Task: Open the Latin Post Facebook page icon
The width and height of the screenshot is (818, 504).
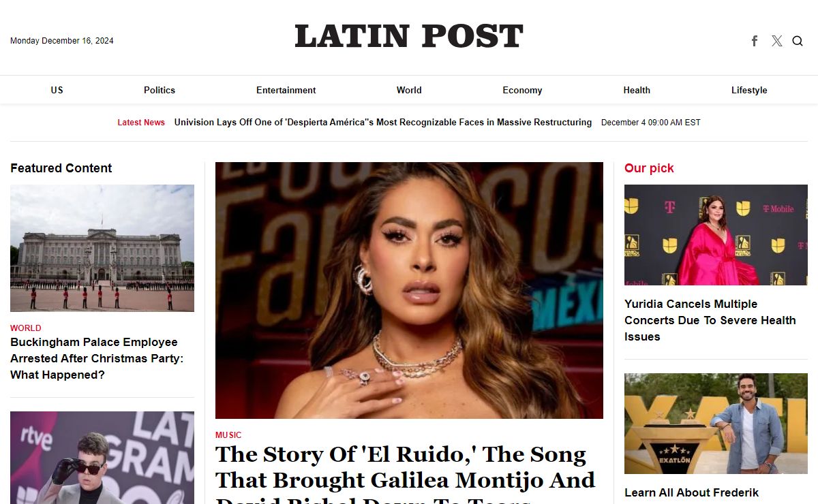Action: click(x=755, y=41)
